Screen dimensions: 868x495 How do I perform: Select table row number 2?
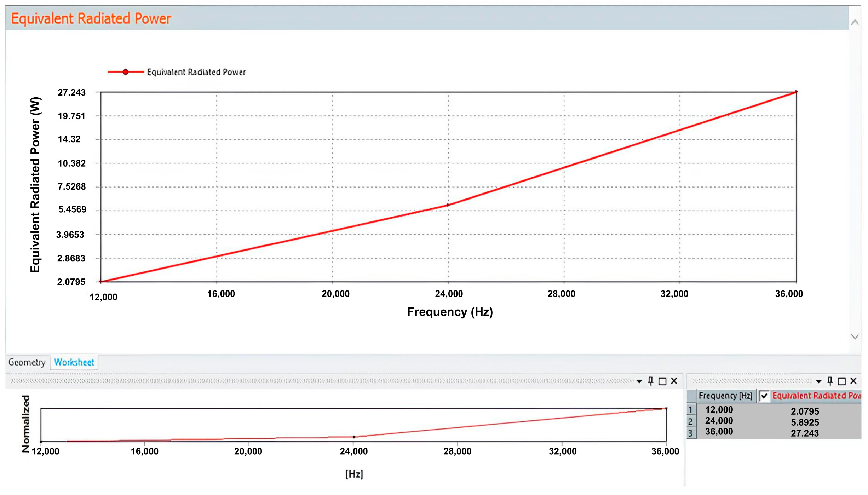[x=690, y=422]
